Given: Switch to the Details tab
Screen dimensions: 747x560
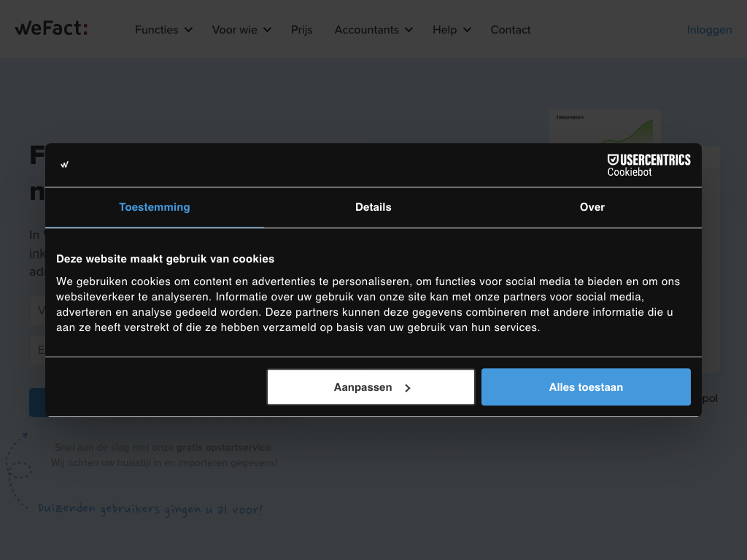Looking at the screenshot, I should click(x=373, y=207).
